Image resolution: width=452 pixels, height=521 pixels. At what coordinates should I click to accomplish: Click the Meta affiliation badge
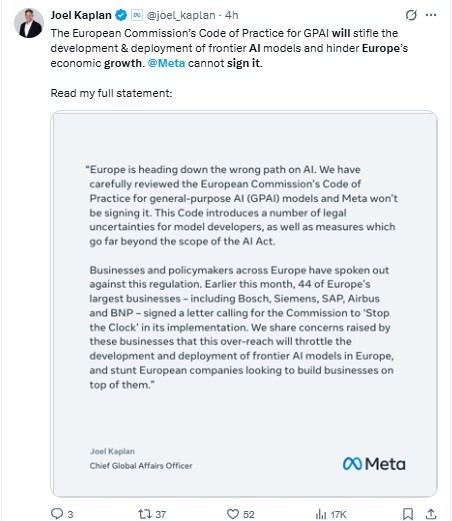[x=137, y=15]
